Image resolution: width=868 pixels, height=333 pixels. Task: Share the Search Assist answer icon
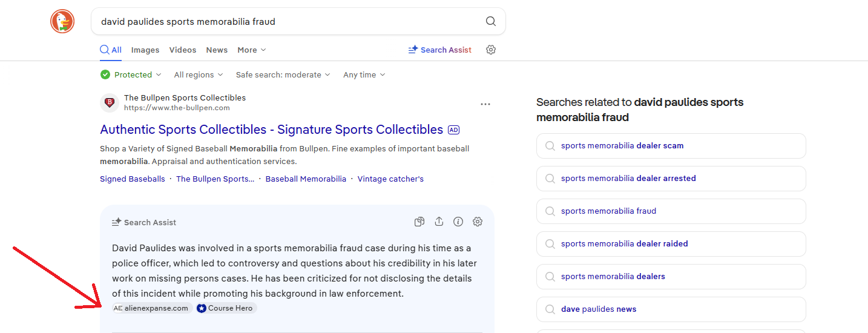(439, 222)
